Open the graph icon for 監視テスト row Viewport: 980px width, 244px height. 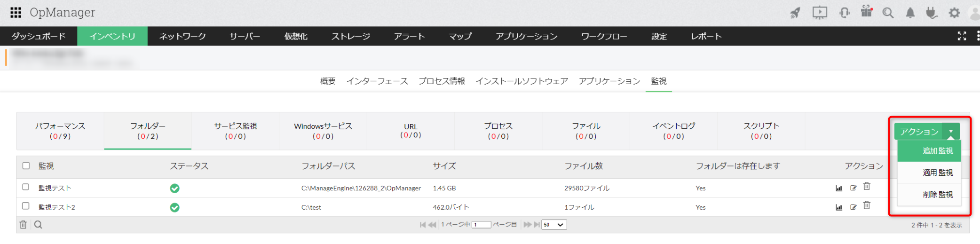pos(839,188)
